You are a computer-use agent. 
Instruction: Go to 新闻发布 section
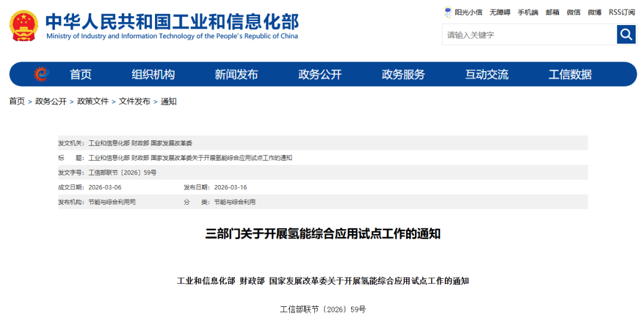[236, 75]
